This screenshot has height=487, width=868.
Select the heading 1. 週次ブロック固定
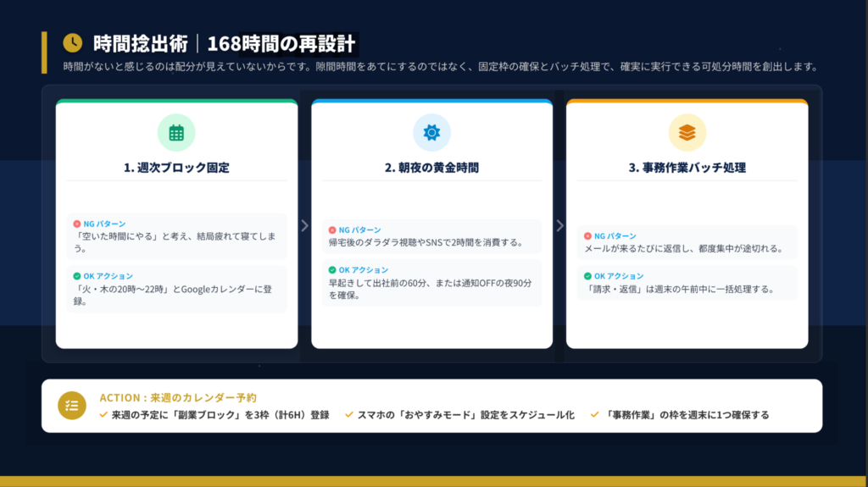pos(176,168)
